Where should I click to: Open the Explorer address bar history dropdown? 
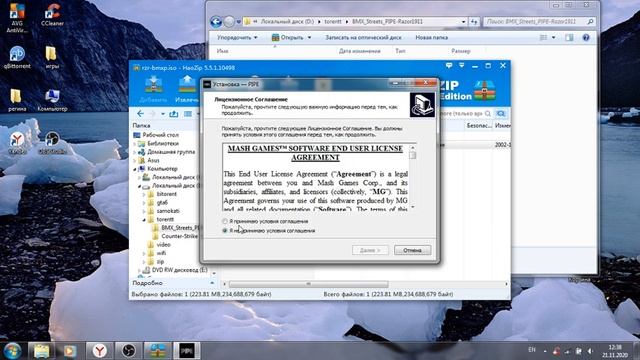coord(463,22)
